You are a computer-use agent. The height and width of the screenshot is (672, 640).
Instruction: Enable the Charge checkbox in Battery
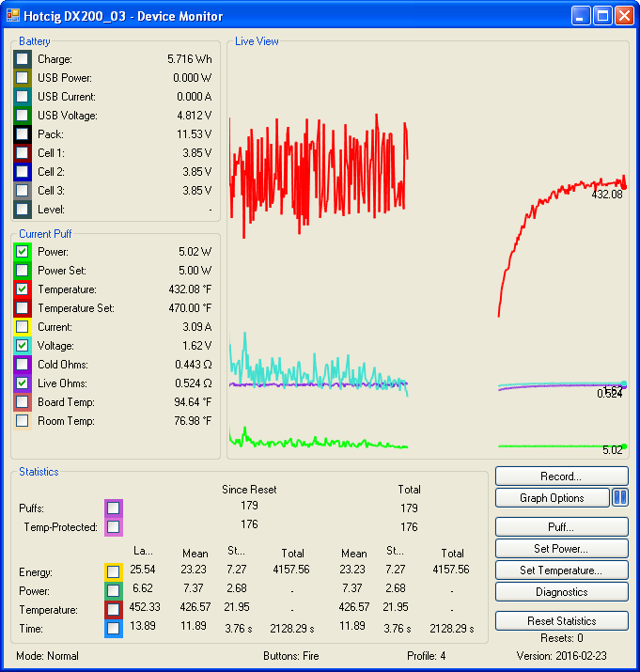tap(23, 59)
